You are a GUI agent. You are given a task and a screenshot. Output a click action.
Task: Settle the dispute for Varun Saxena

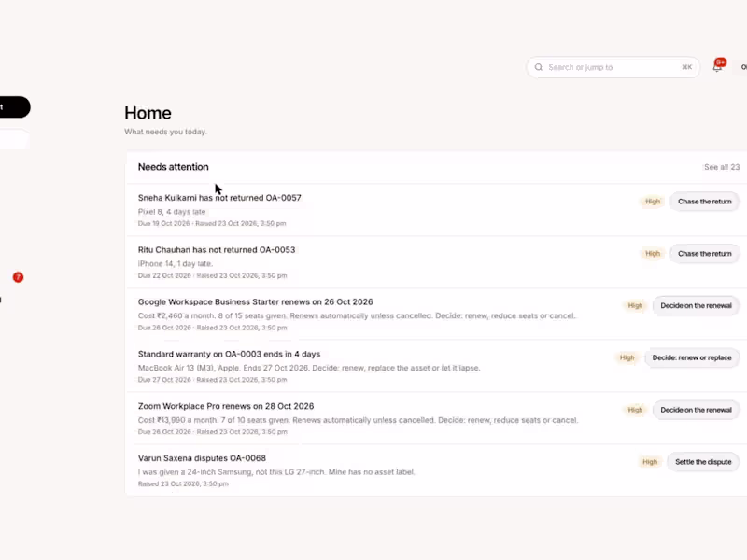[x=703, y=462]
